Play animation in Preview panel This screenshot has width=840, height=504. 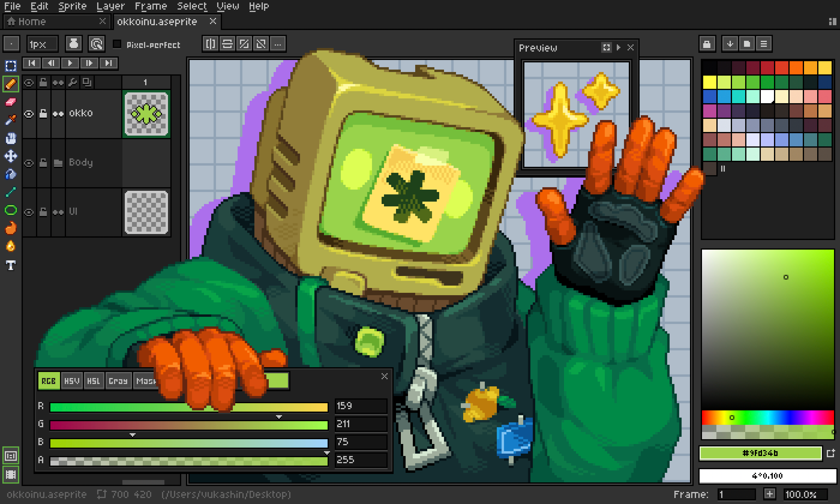pyautogui.click(x=619, y=47)
